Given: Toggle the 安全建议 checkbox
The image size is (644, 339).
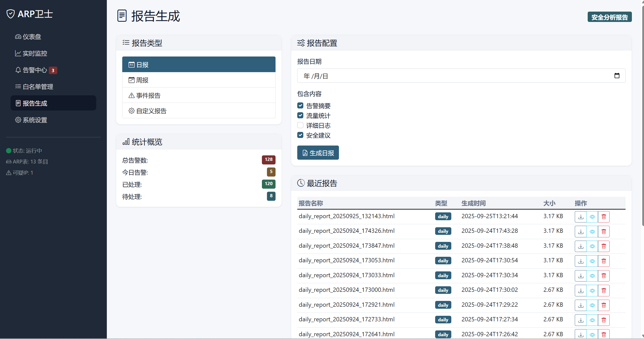Looking at the screenshot, I should 300,135.
